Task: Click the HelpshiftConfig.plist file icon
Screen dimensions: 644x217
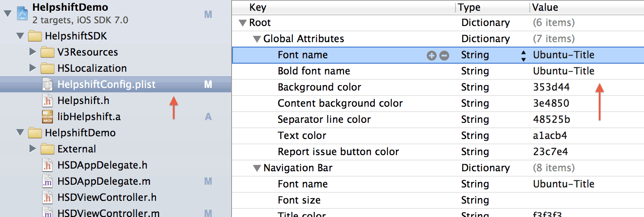Action: 47,84
